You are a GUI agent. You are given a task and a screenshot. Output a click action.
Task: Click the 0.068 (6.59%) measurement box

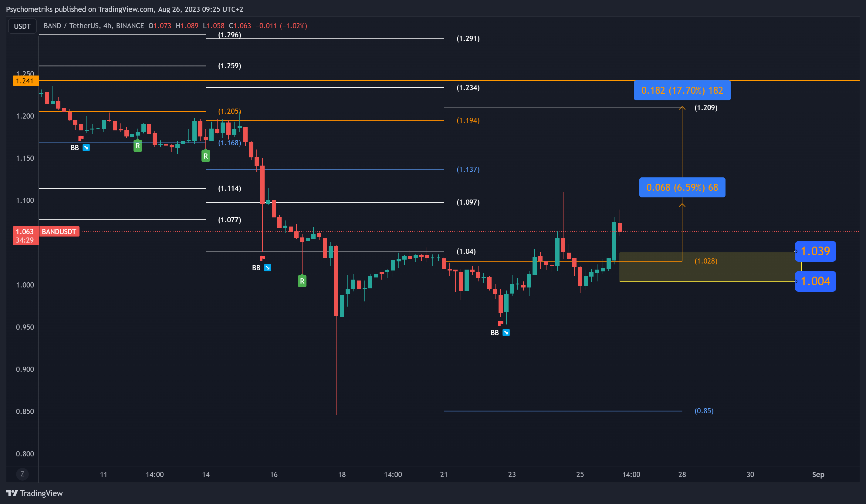tap(682, 187)
